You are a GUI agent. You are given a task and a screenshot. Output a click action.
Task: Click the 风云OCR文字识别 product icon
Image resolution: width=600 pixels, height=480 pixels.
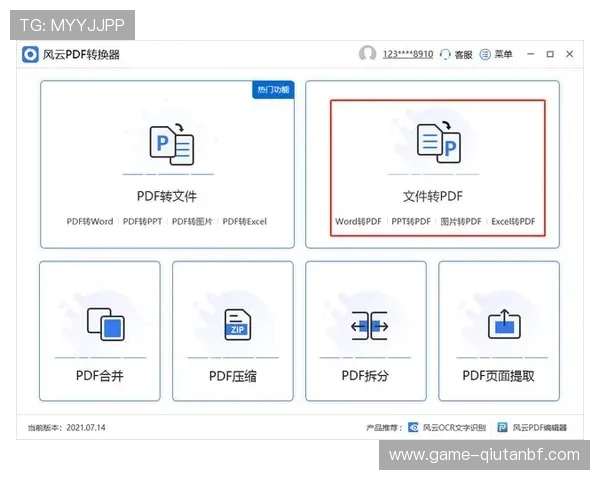413,427
